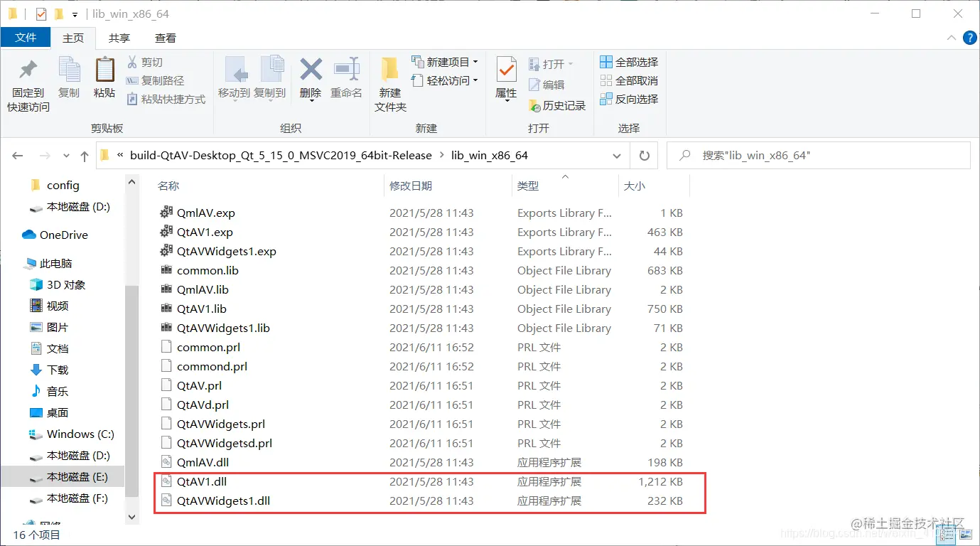Screen dimensions: 980x546
Task: Switch to the 查看 ribbon tab
Action: (x=166, y=38)
